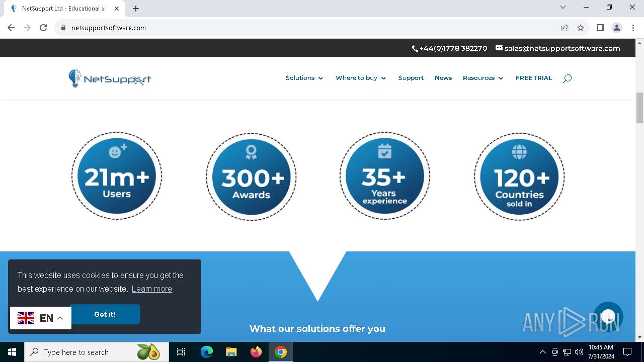644x362 pixels.
Task: Expand the Solutions menu
Action: [x=304, y=78]
